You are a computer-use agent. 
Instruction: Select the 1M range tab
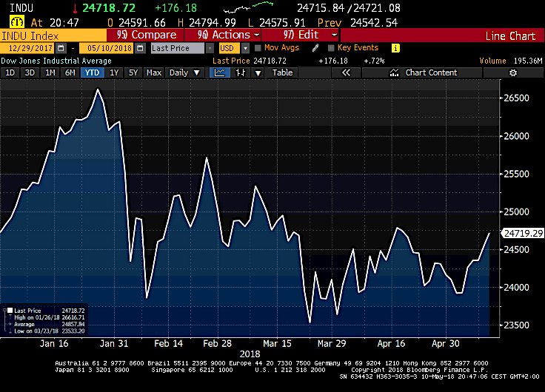[50, 72]
